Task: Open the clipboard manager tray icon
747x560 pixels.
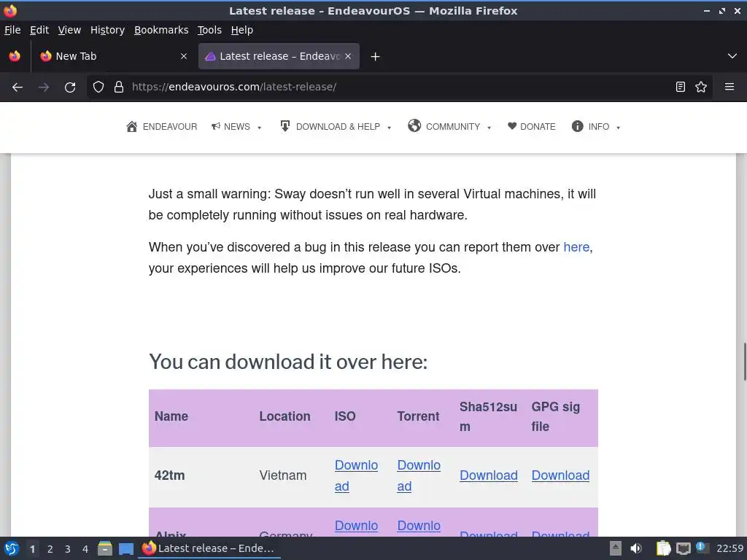Action: coord(663,548)
